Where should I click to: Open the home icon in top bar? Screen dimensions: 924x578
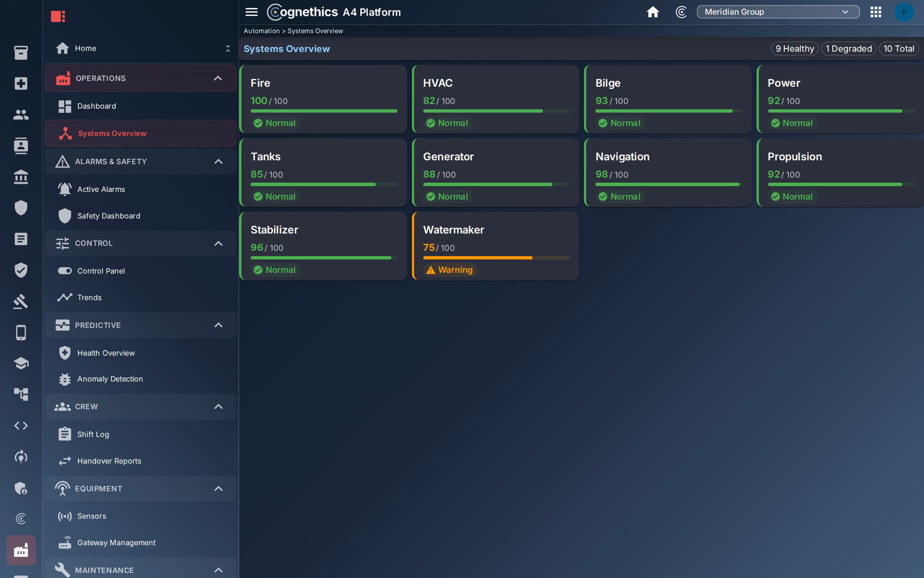tap(653, 12)
